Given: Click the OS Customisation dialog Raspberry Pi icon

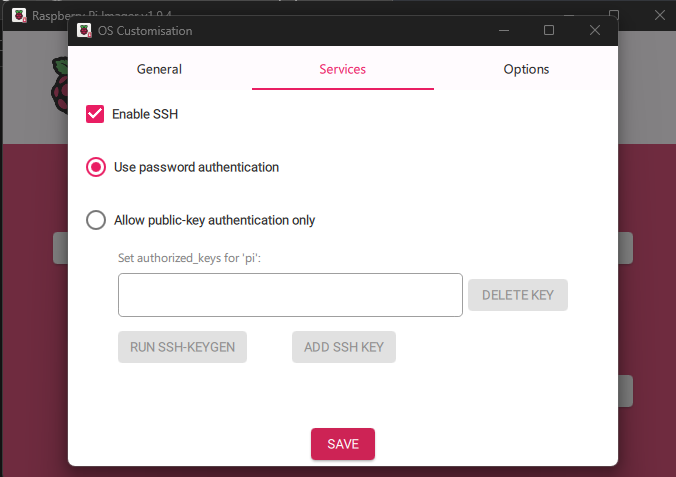Looking at the screenshot, I should pyautogui.click(x=84, y=31).
